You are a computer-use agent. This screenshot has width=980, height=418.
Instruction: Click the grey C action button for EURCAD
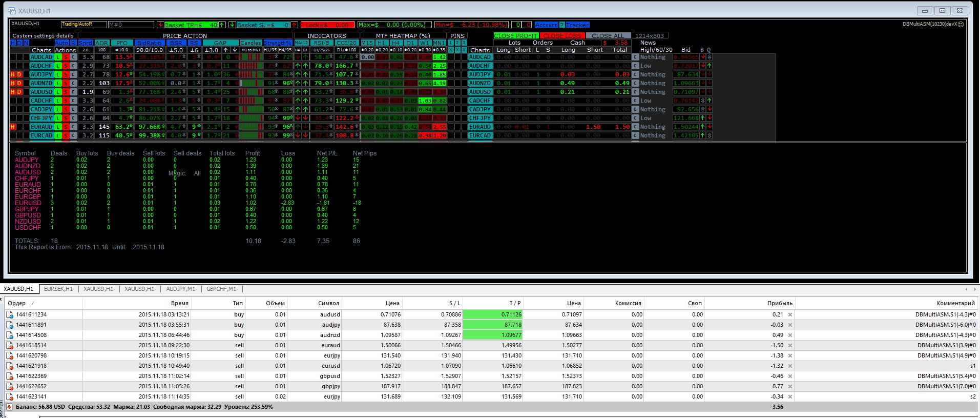[x=73, y=135]
